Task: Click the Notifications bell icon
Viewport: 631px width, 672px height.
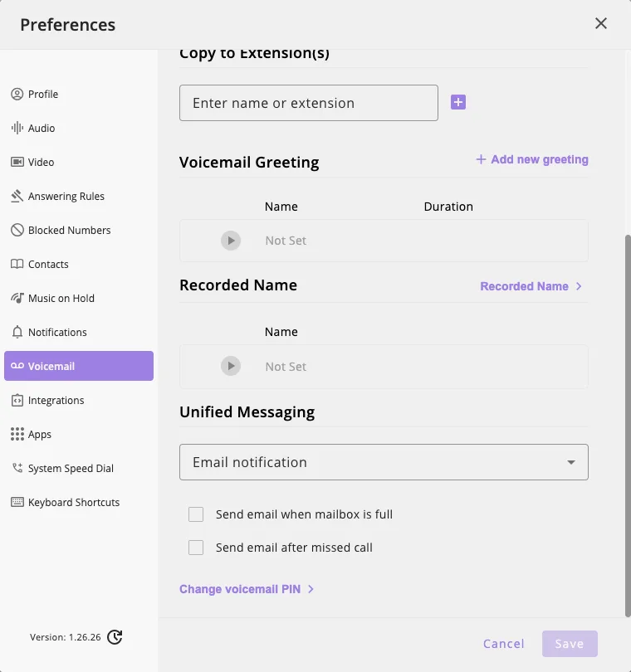Action: 17,332
